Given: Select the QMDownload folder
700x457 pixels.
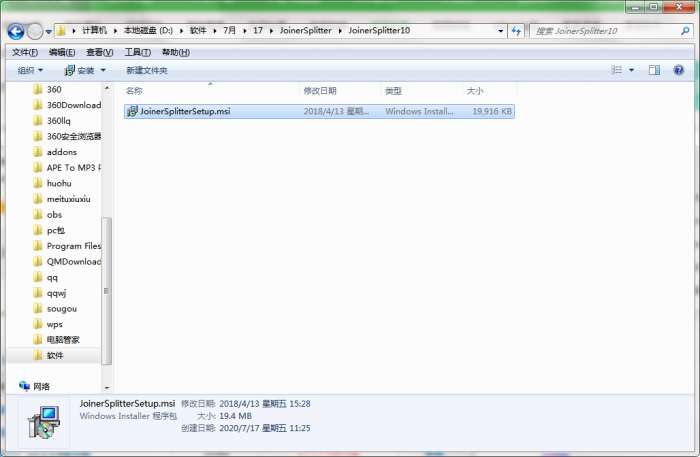Looking at the screenshot, I should pos(74,262).
